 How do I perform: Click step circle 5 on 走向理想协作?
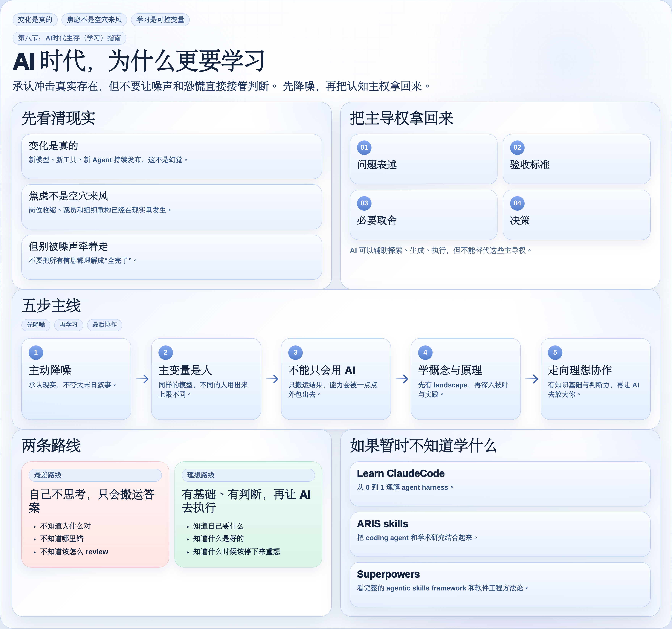555,352
